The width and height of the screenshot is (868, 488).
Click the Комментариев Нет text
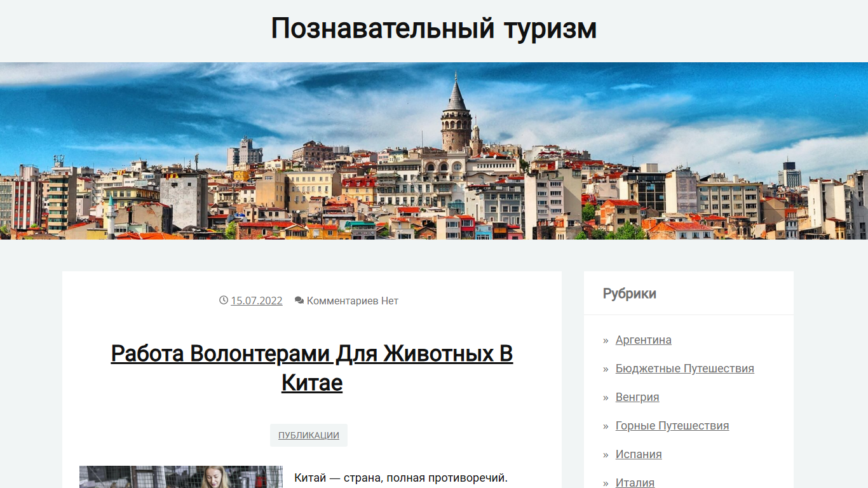(x=353, y=301)
